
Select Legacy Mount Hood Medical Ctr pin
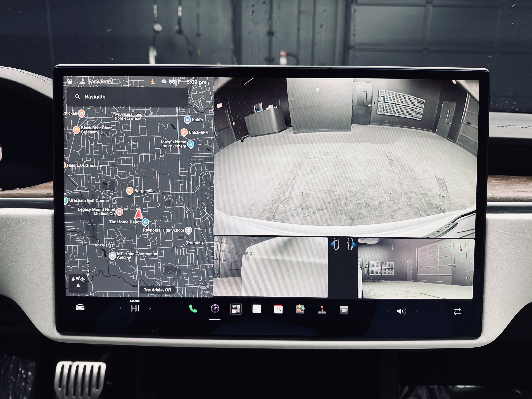[120, 212]
